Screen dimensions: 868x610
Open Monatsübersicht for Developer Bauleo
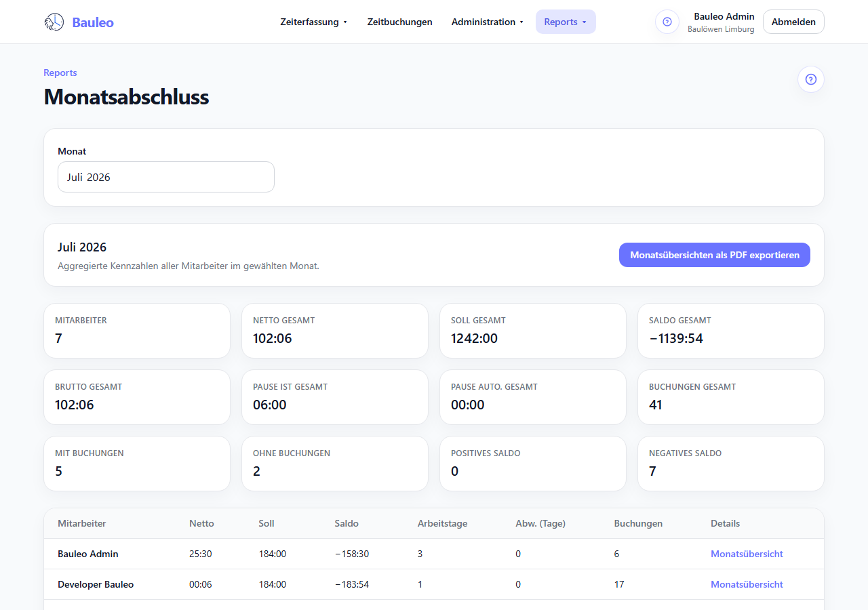click(x=747, y=584)
